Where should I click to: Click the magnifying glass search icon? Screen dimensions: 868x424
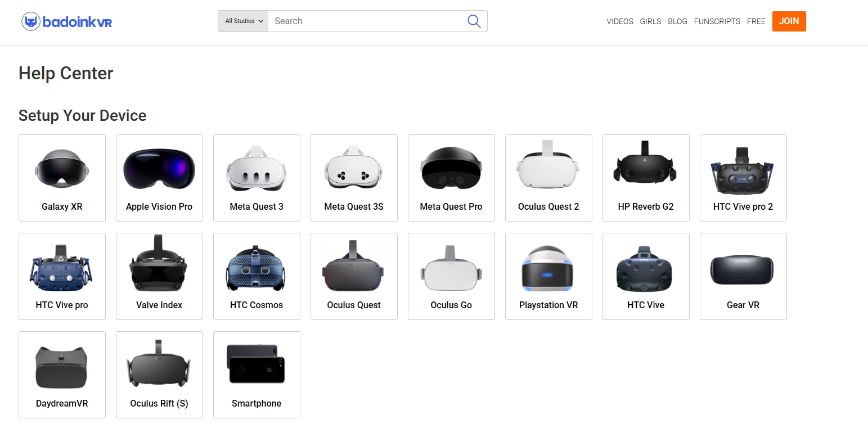[x=473, y=21]
